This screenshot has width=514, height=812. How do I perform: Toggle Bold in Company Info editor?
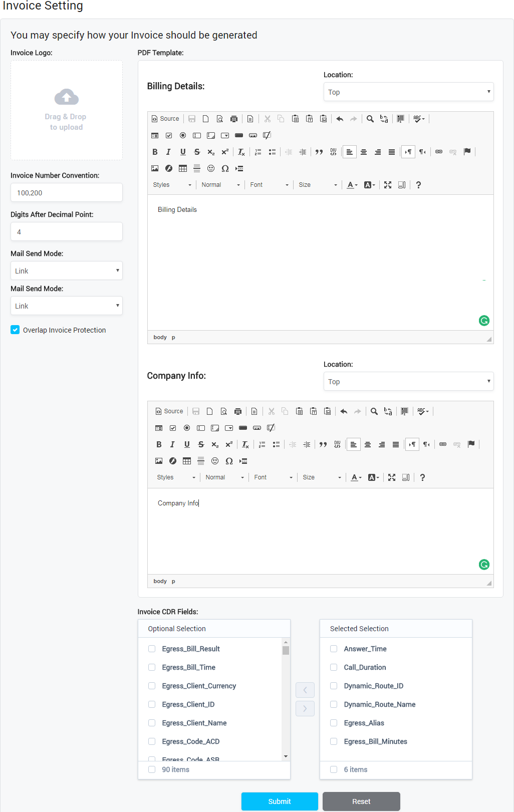coord(159,444)
